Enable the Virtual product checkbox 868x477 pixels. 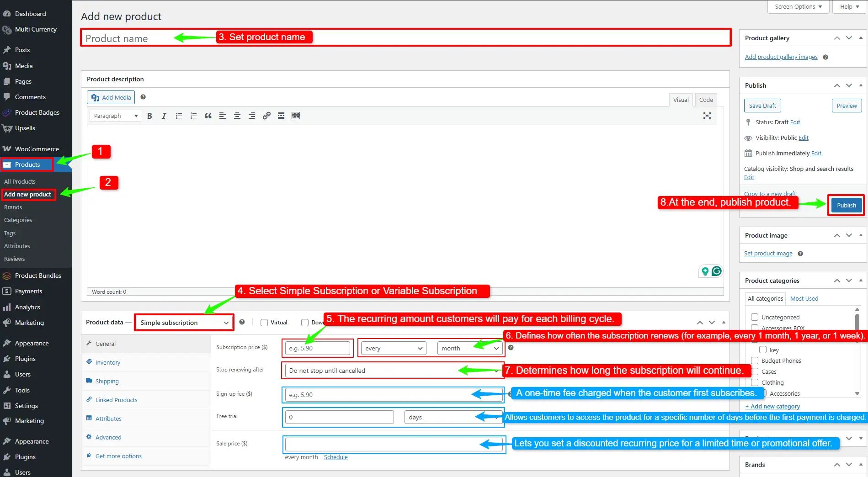264,323
